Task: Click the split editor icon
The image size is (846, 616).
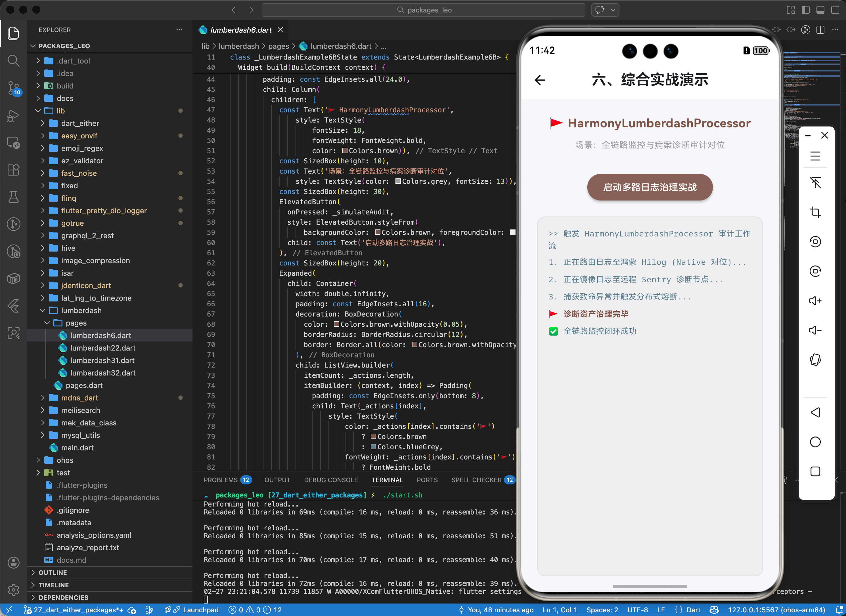Action: [820, 30]
